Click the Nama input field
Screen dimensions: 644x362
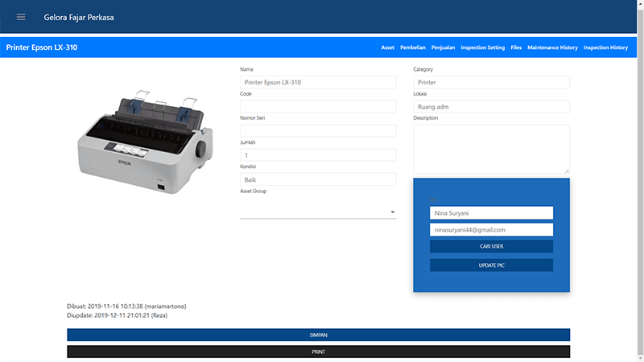[318, 82]
